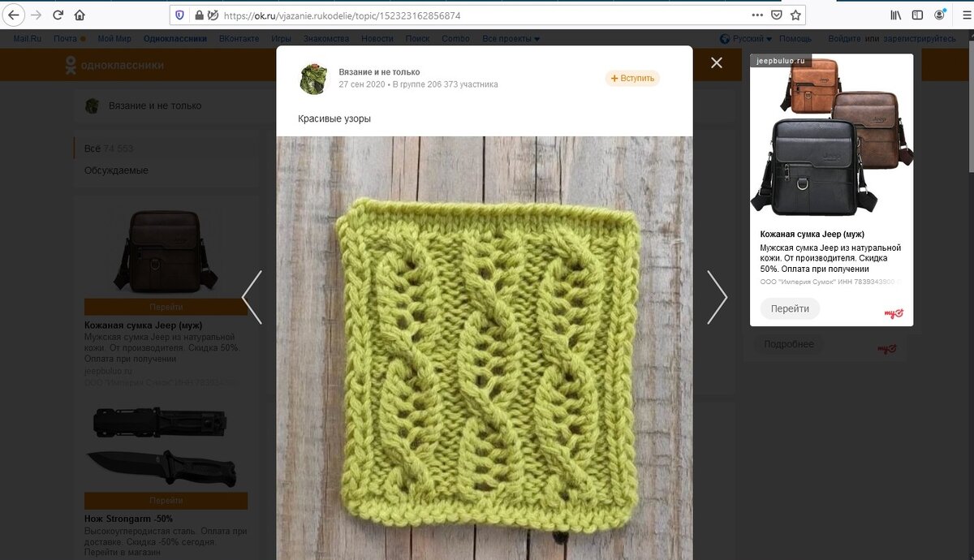
Task: Show the previous post with left arrow
Action: point(252,297)
